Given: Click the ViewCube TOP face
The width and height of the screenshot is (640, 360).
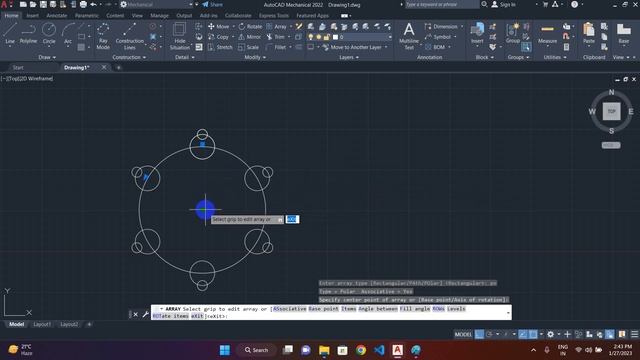Looking at the screenshot, I should [x=611, y=111].
